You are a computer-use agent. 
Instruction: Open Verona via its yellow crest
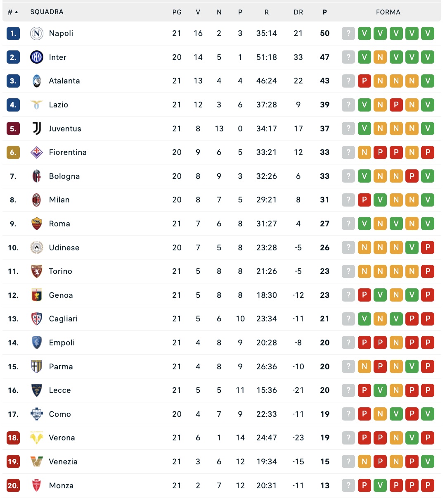[x=37, y=438]
